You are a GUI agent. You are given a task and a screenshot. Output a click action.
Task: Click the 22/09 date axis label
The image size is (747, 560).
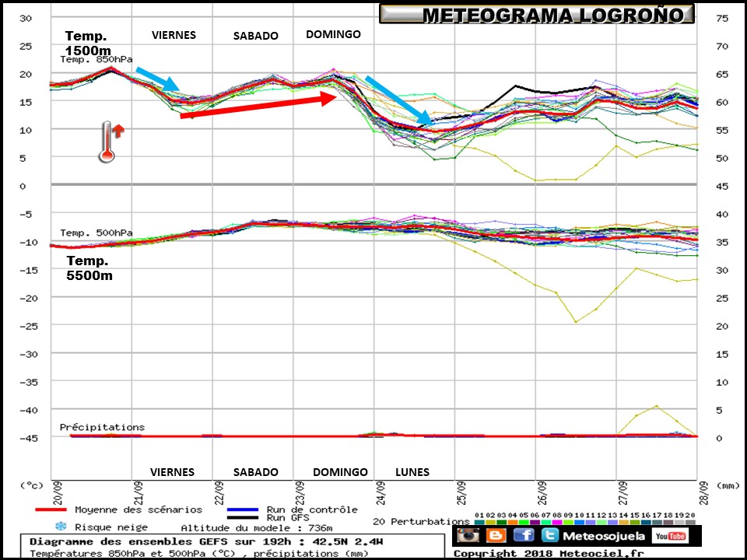point(219,493)
